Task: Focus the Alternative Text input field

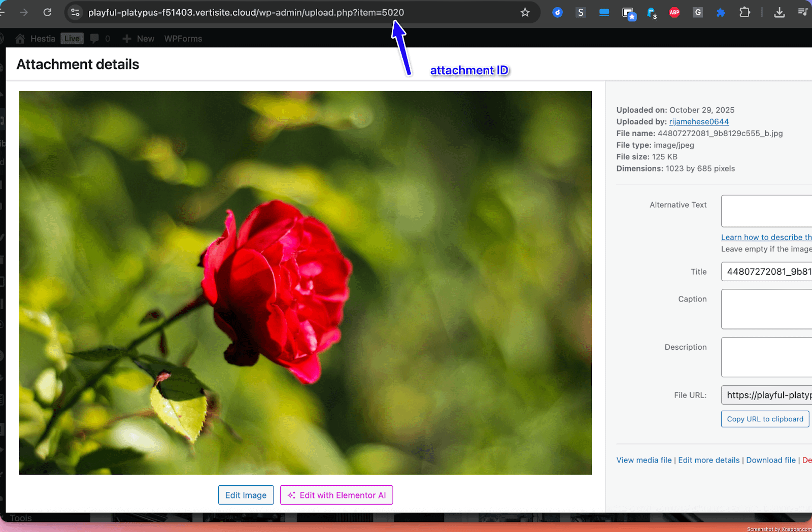Action: pos(766,211)
